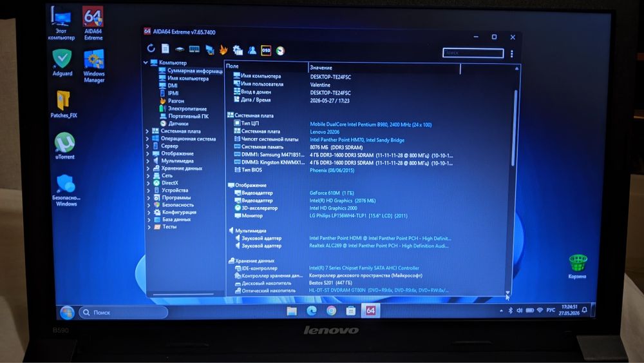The width and height of the screenshot is (644, 363).
Task: Open the Intel HD Graphics 2000 link
Action: (333, 208)
